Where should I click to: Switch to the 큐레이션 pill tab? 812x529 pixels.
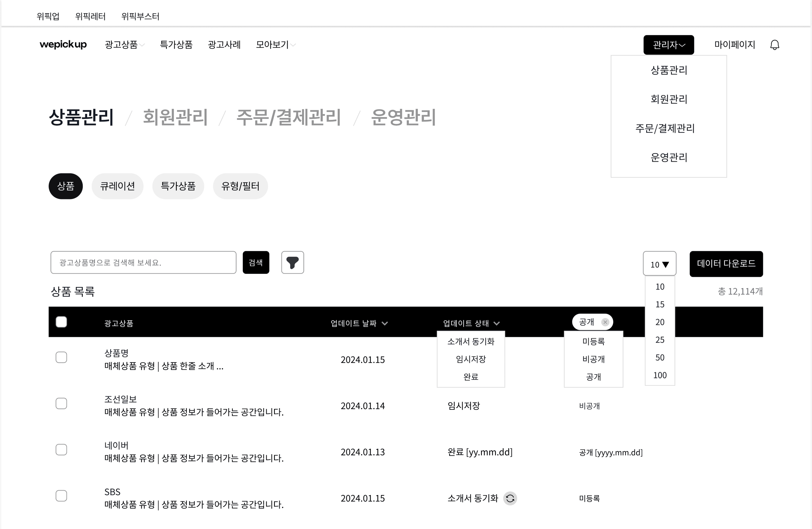pos(117,186)
